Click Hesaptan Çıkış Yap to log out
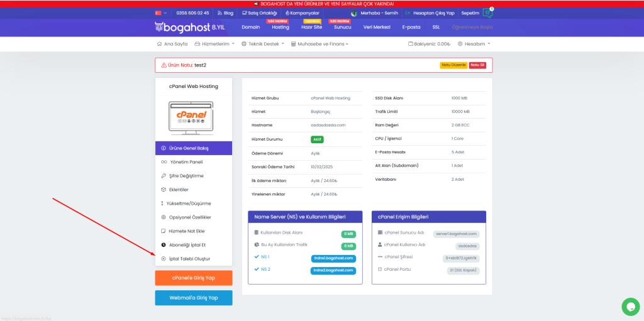The image size is (644, 321). (430, 13)
